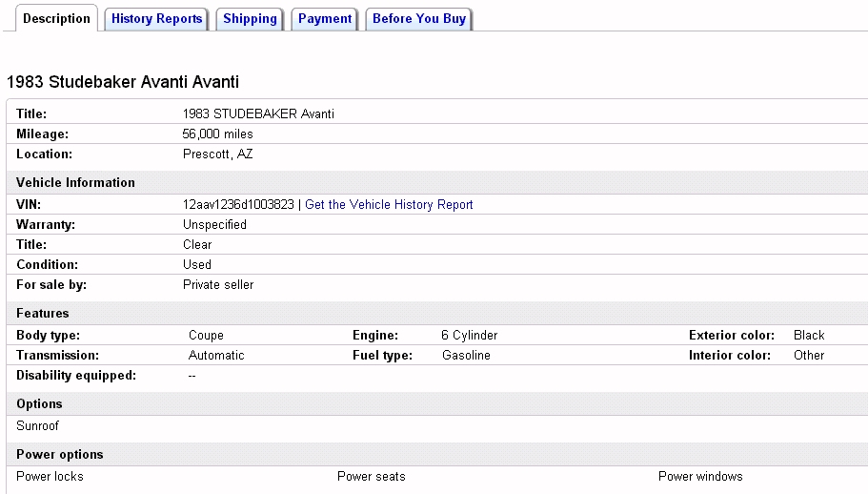This screenshot has width=868, height=494.
Task: Switch to the History Reports tab
Action: tap(157, 19)
